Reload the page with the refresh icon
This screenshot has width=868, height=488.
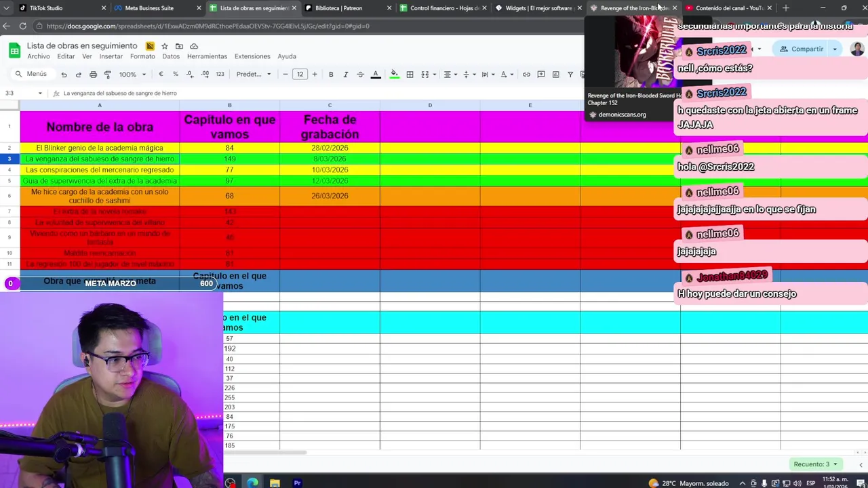tap(22, 26)
